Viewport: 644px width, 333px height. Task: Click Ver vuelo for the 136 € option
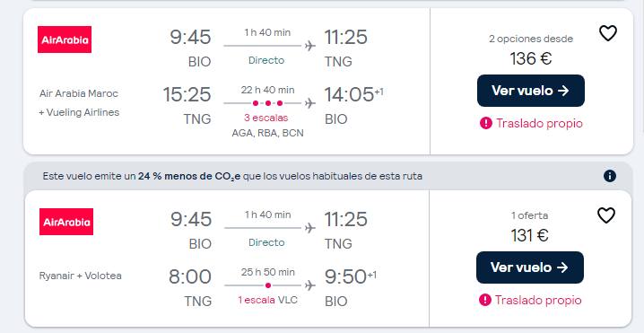coord(531,91)
